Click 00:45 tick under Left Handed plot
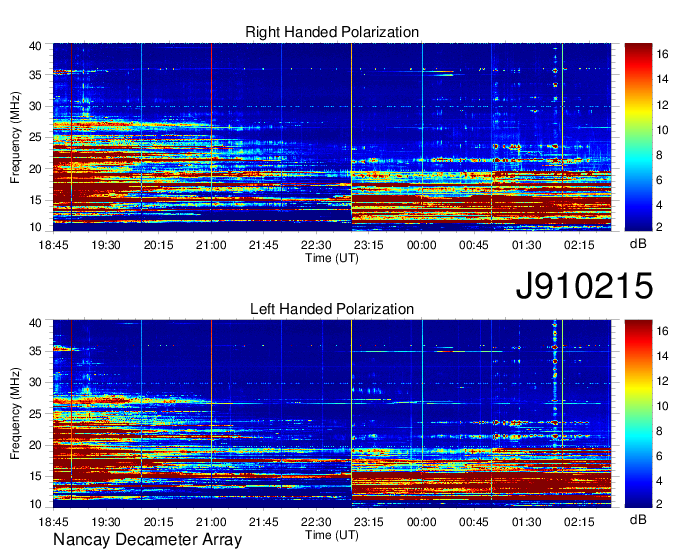Viewport: 680px width, 552px height. pos(474,522)
